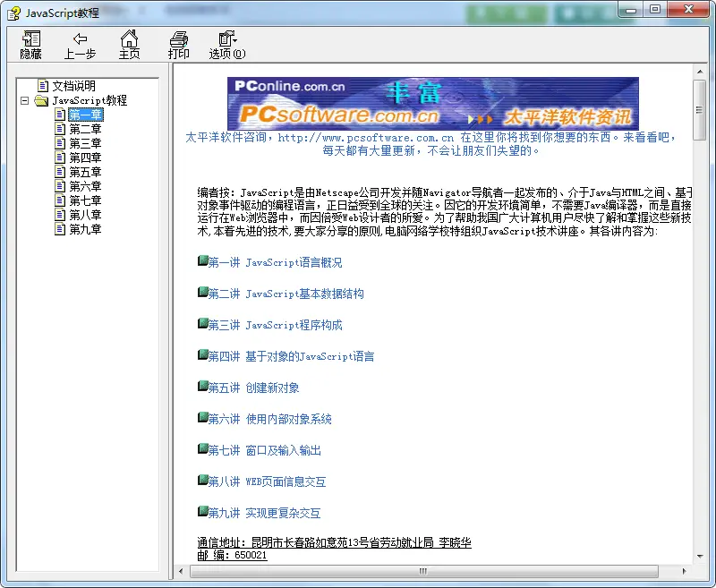Screen dimensions: 716x588
Task: Click the 上一步 (Back) arrow icon
Action: pyautogui.click(x=80, y=39)
